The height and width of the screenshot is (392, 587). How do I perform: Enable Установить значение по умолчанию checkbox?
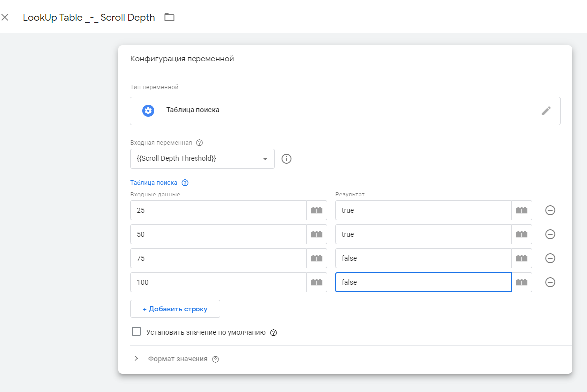136,332
